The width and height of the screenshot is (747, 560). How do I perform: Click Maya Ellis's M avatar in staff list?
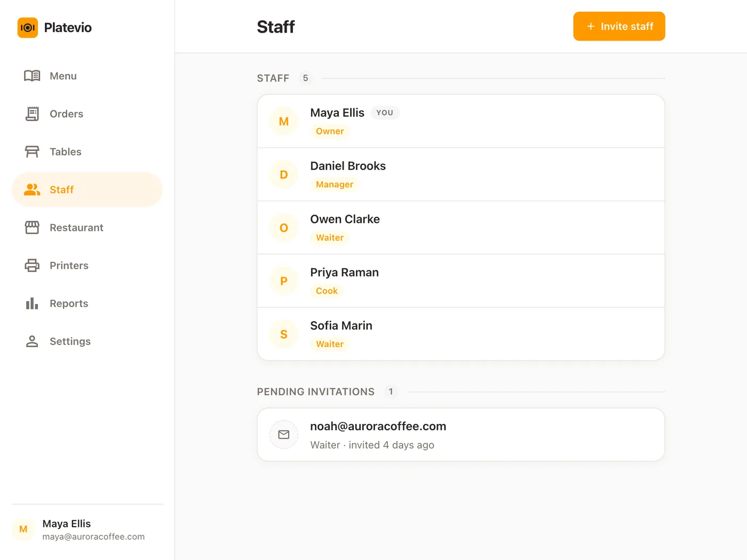(284, 121)
